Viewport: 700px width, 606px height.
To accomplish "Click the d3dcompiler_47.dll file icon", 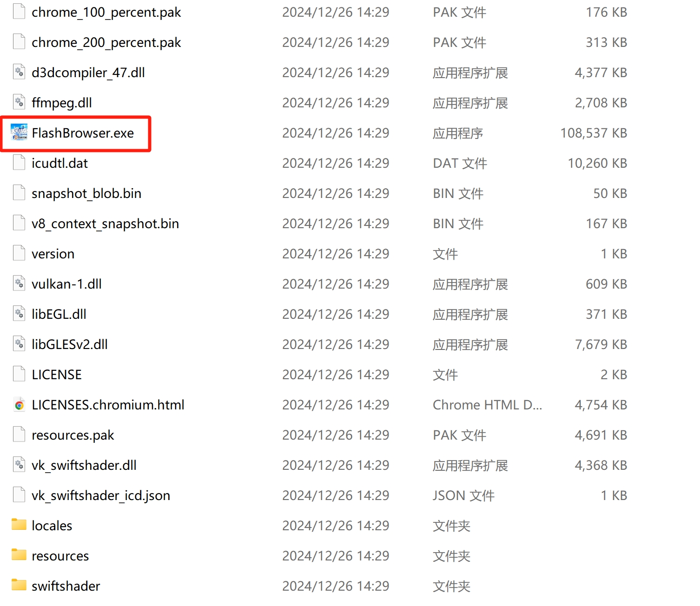I will [x=19, y=72].
